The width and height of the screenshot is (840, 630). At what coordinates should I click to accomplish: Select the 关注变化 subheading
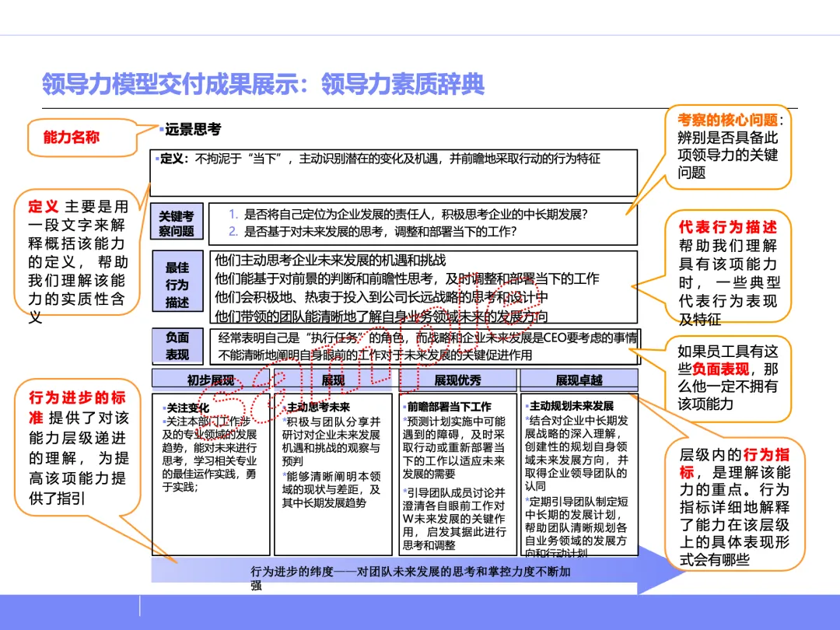point(187,408)
